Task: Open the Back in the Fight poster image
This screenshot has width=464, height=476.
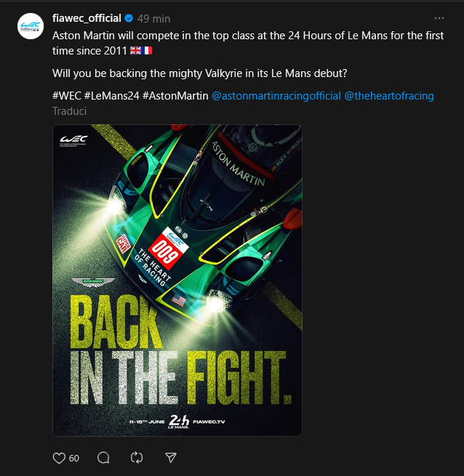Action: [x=177, y=281]
